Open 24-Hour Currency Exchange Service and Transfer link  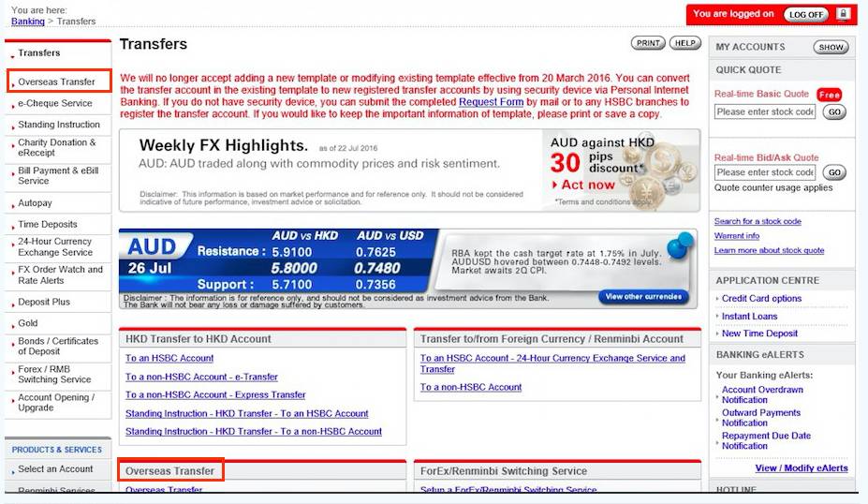pyautogui.click(x=552, y=363)
